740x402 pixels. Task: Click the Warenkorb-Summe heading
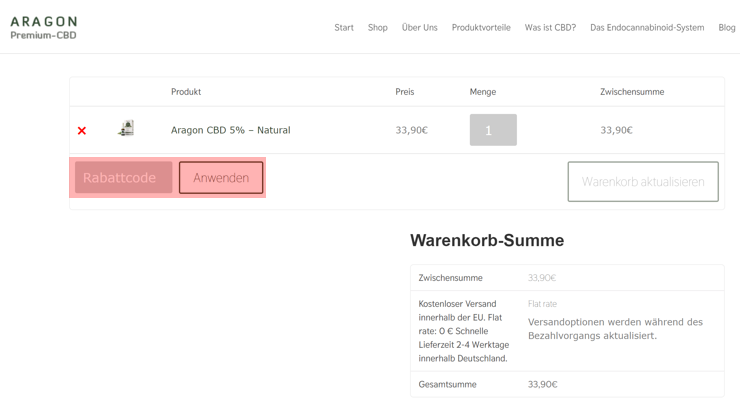pos(487,240)
